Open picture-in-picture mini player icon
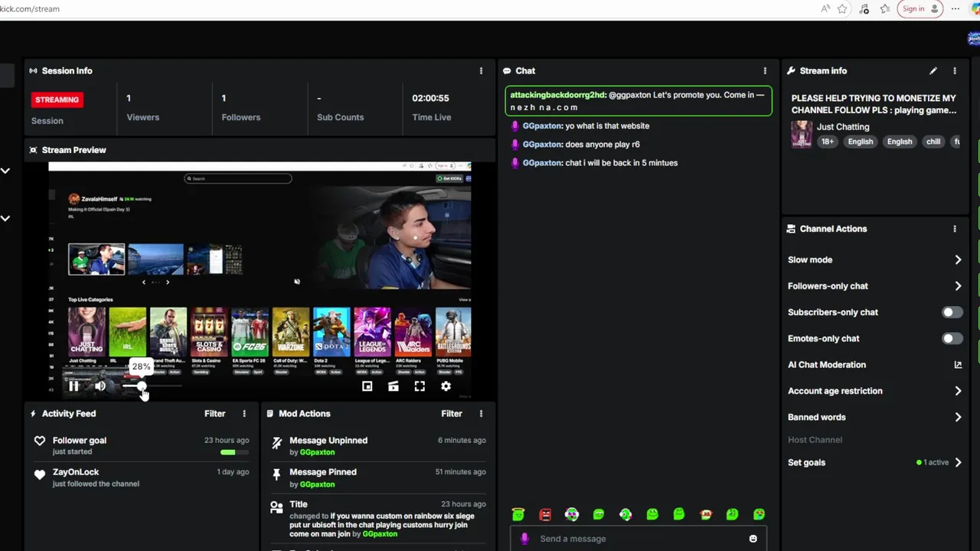The width and height of the screenshot is (980, 551). (367, 386)
